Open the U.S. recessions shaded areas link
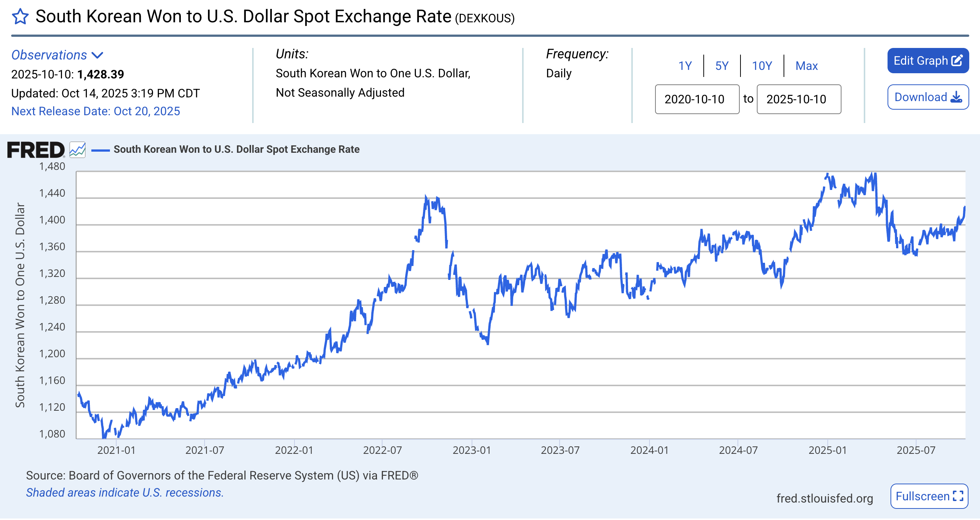Screen dimensions: 980x520 pyautogui.click(x=124, y=493)
